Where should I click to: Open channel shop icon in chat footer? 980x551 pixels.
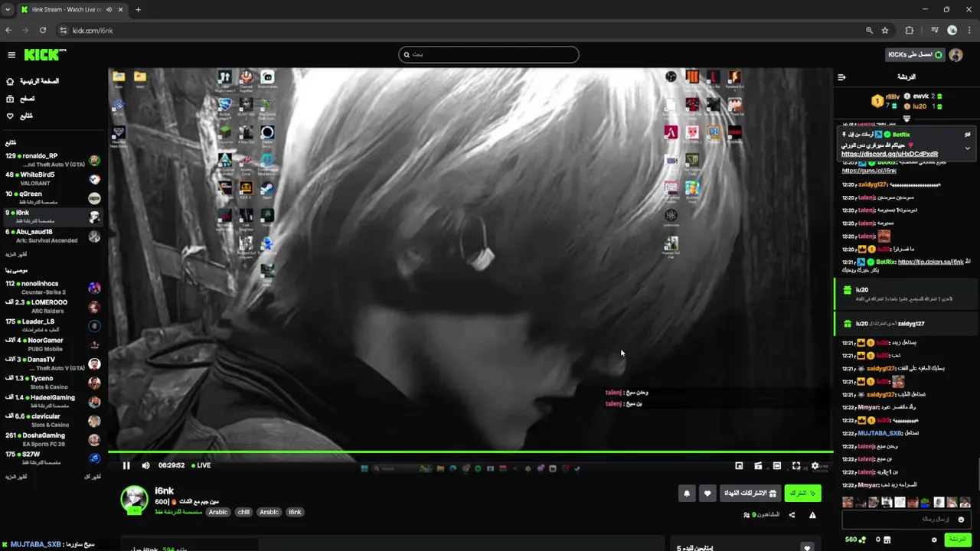pos(887,540)
